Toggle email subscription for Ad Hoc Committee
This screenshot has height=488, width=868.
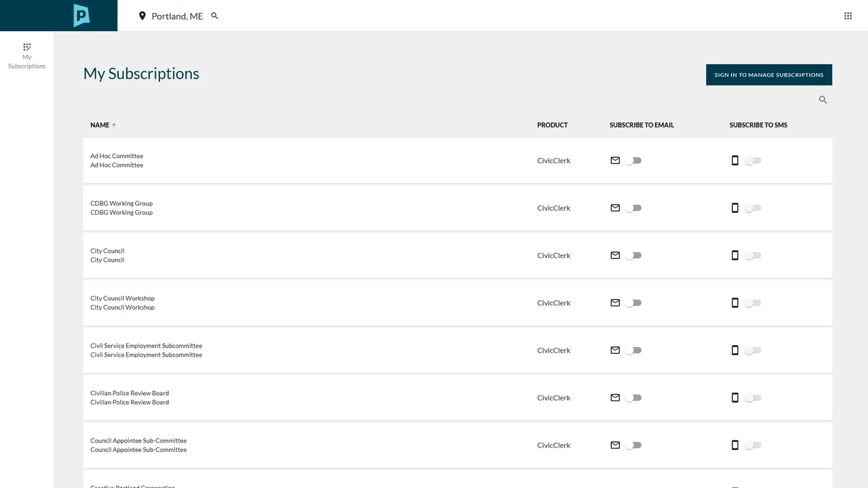point(633,161)
